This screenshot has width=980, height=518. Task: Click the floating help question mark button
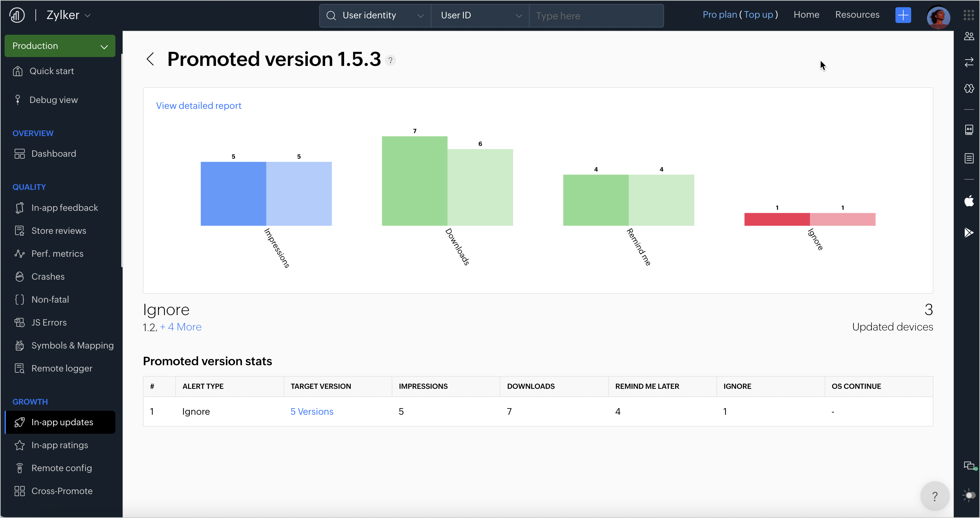(935, 496)
